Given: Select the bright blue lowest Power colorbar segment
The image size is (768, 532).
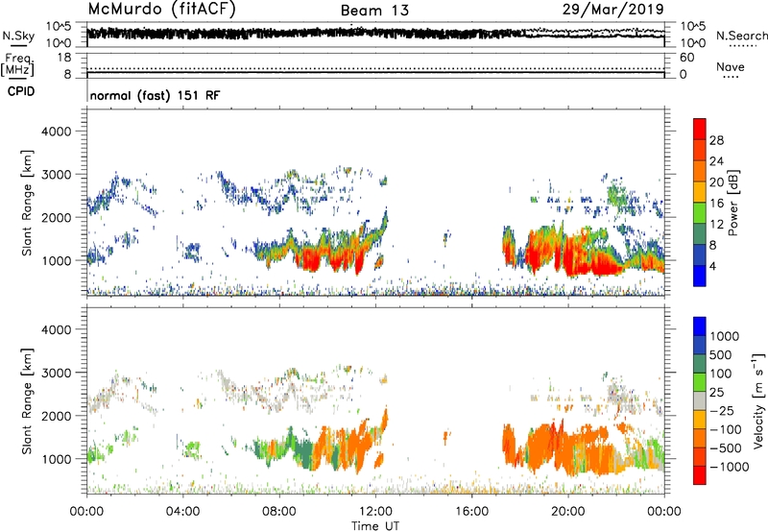Looking at the screenshot, I should pyautogui.click(x=700, y=276).
